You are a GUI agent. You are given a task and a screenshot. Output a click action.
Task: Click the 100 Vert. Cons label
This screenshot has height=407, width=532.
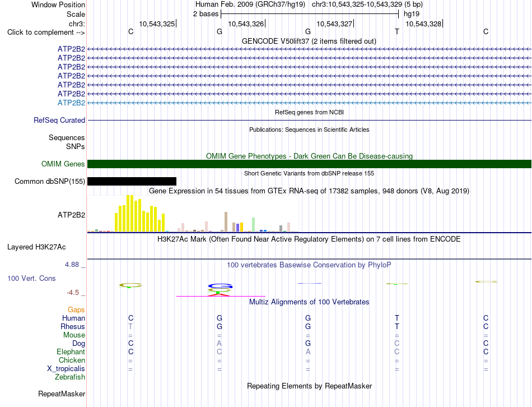[31, 278]
